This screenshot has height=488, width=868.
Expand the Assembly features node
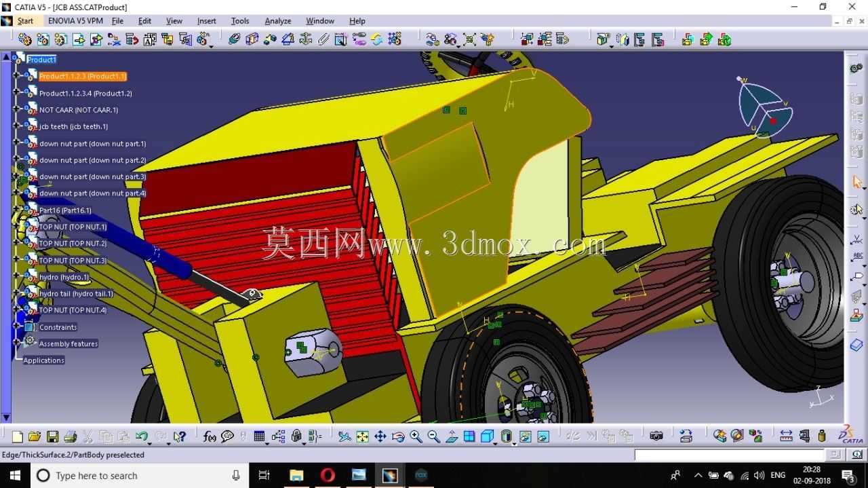pyautogui.click(x=16, y=343)
